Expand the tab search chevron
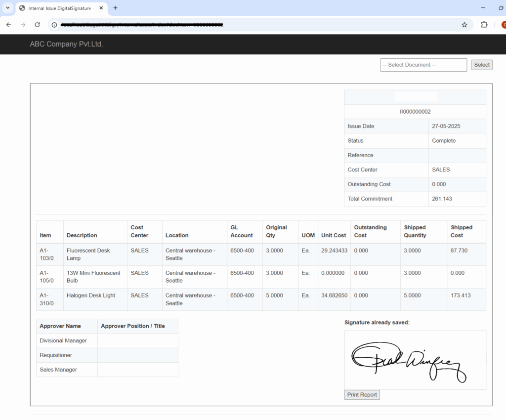This screenshot has height=420, width=506. 7,8
